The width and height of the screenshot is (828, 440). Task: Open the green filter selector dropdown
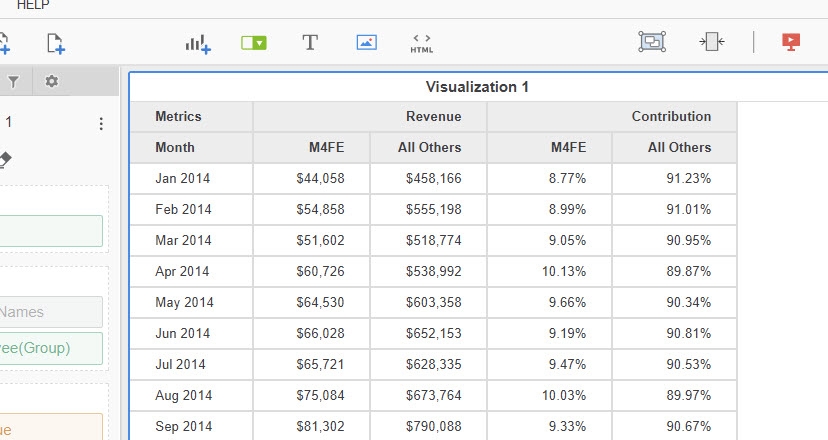tap(254, 43)
